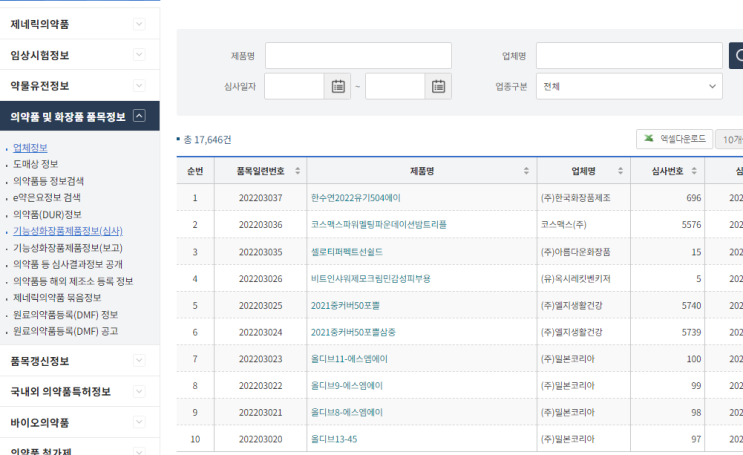Open product 2021중커버50포뽈삼중
The height and width of the screenshot is (455, 743).
click(x=353, y=332)
